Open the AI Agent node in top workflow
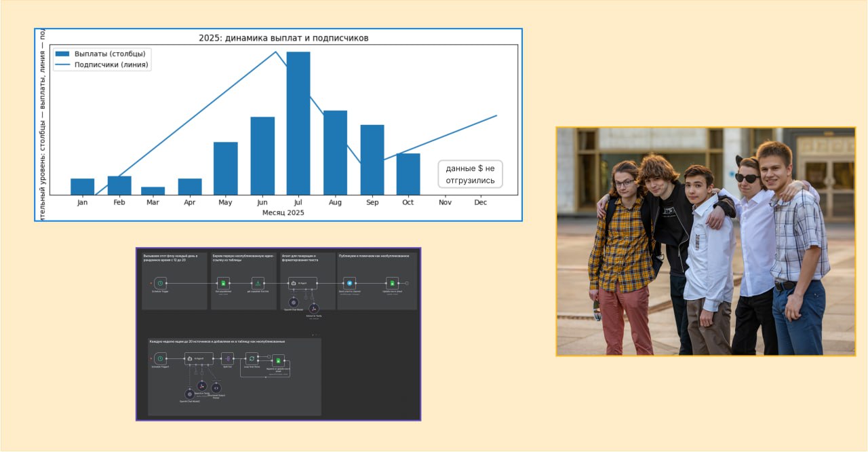Image resolution: width=868 pixels, height=452 pixels. pyautogui.click(x=302, y=283)
